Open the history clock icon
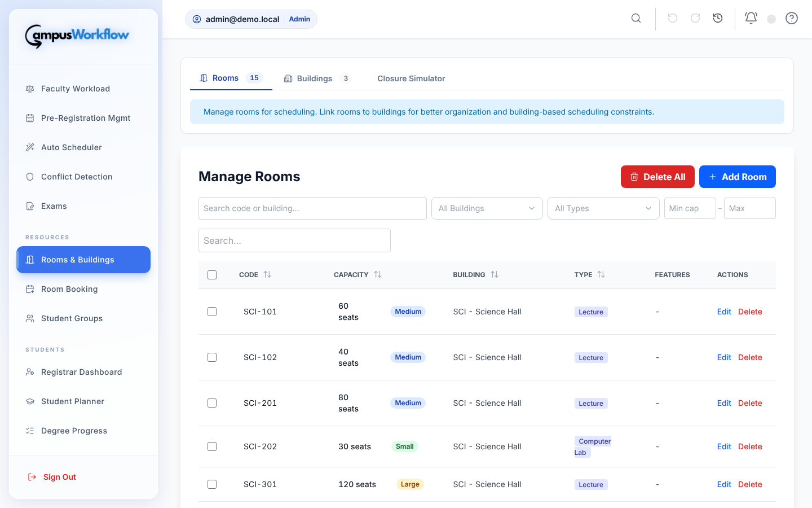812x508 pixels. pos(718,19)
